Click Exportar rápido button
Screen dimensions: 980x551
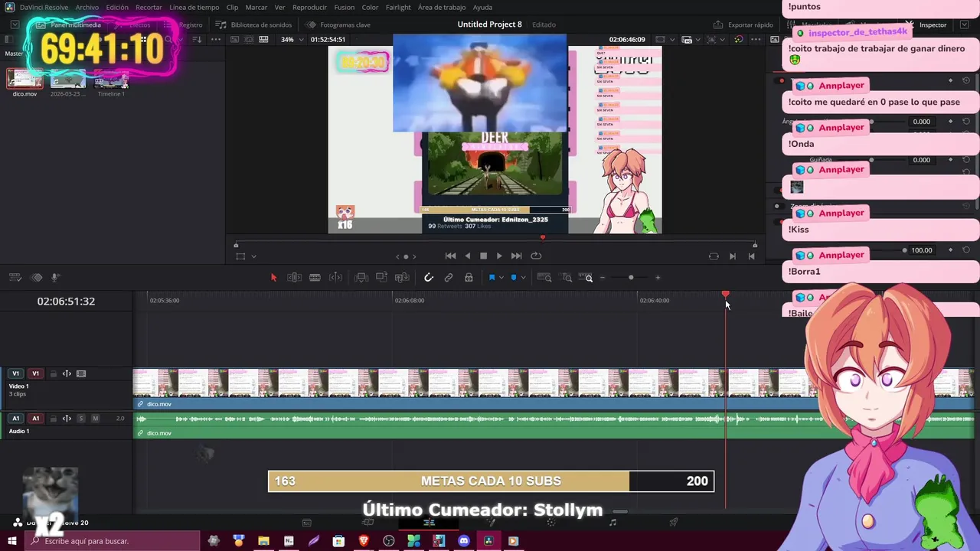(743, 24)
